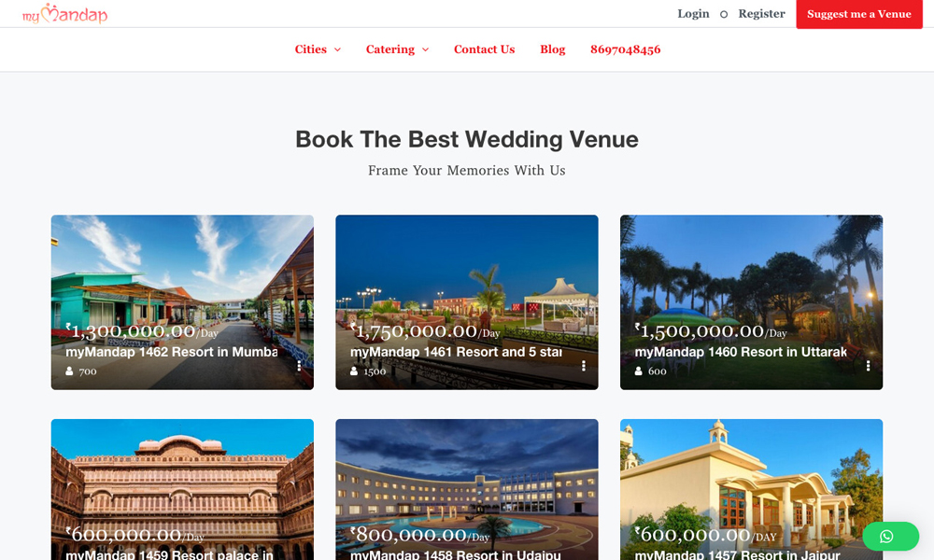Expand the Cities dropdown menu
934x560 pixels.
coord(318,49)
